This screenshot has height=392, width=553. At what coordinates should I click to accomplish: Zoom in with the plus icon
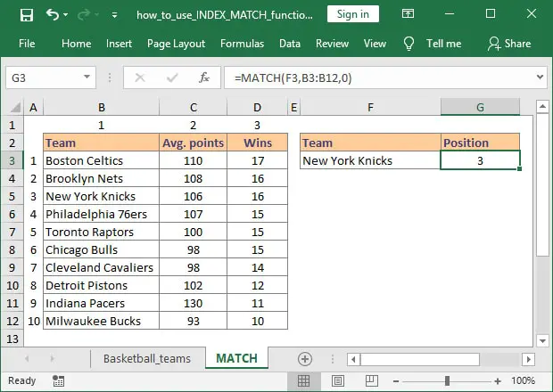click(x=498, y=381)
